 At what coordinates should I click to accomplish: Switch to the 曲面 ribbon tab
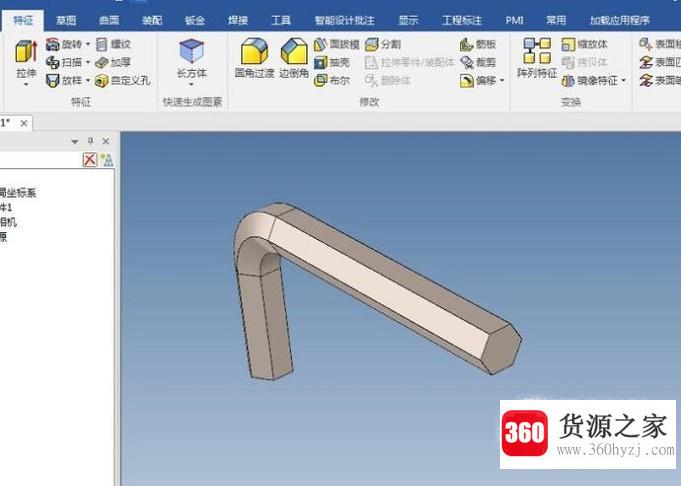coord(109,20)
